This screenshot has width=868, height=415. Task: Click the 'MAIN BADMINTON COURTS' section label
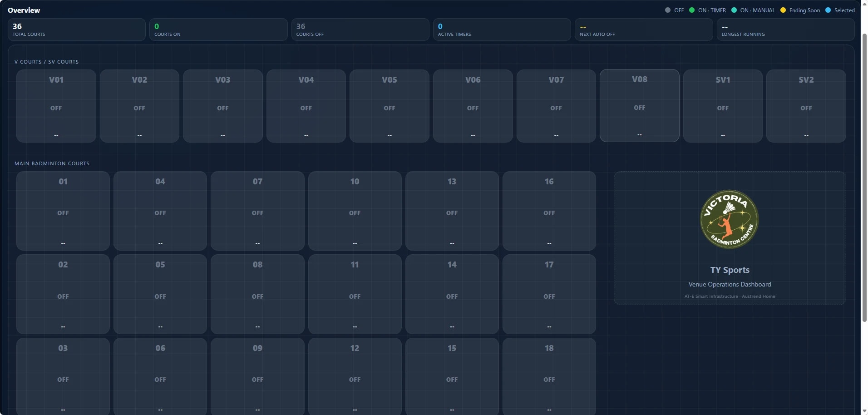coord(52,163)
